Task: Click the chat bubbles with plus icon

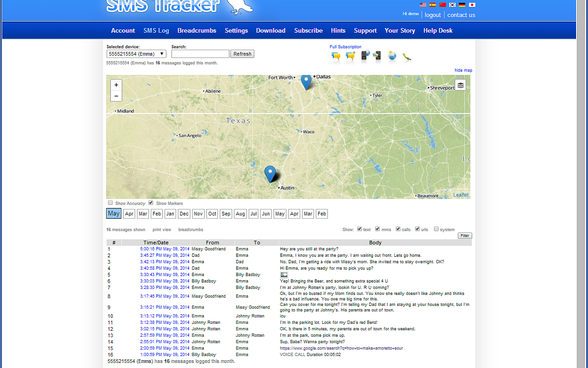Action: (351, 57)
